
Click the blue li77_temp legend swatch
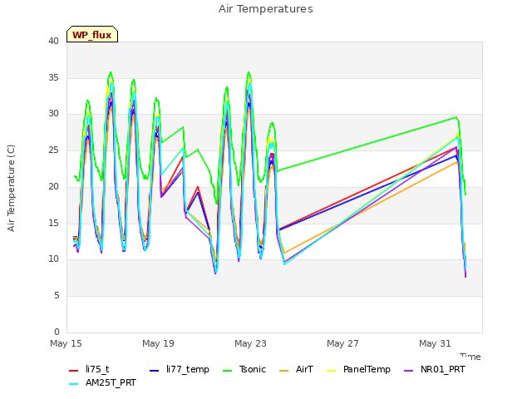(x=155, y=371)
